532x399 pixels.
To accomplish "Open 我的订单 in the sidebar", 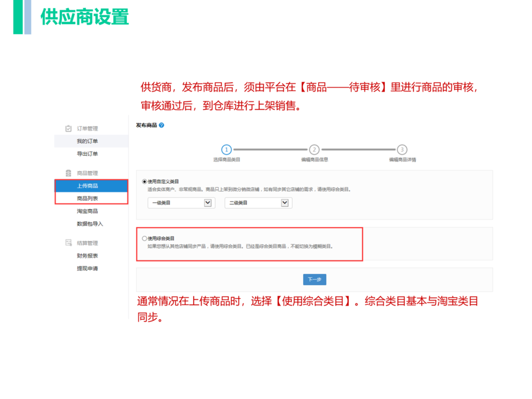I will pos(87,142).
